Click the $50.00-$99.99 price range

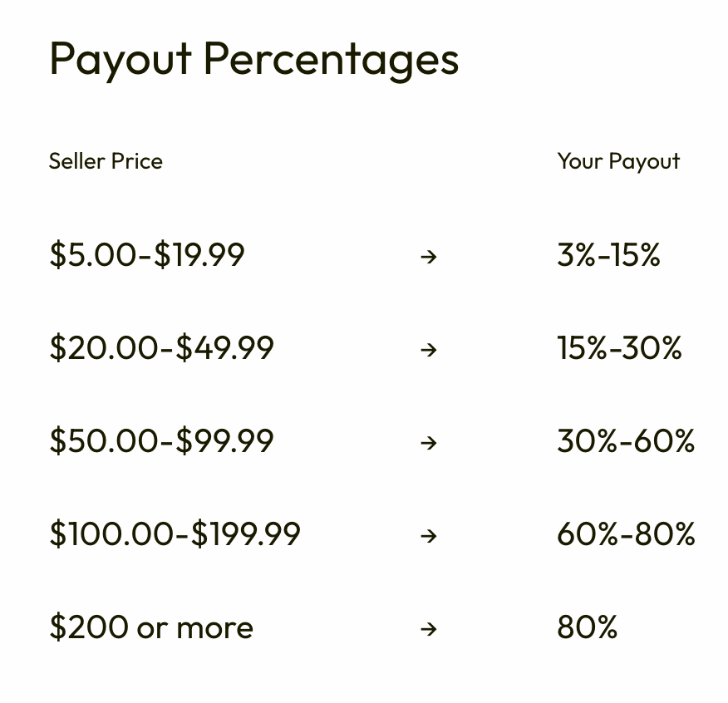point(161,441)
